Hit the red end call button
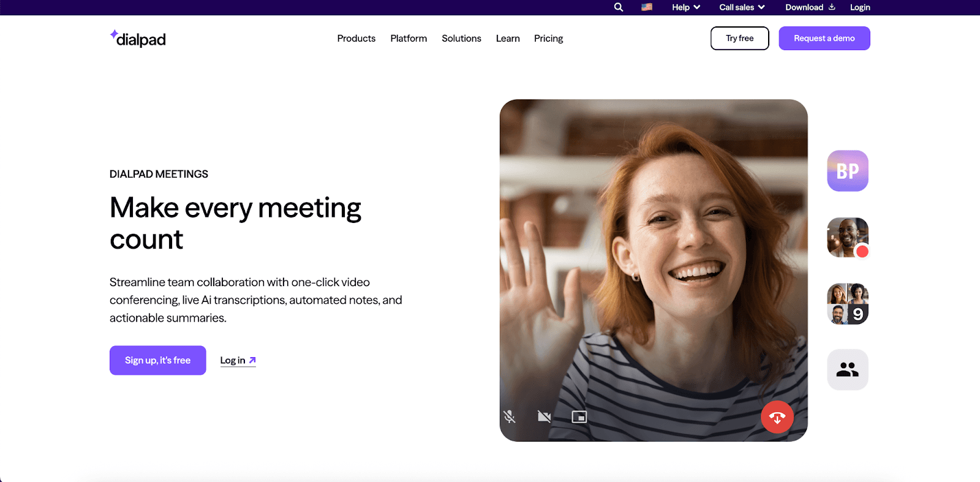 click(x=777, y=417)
